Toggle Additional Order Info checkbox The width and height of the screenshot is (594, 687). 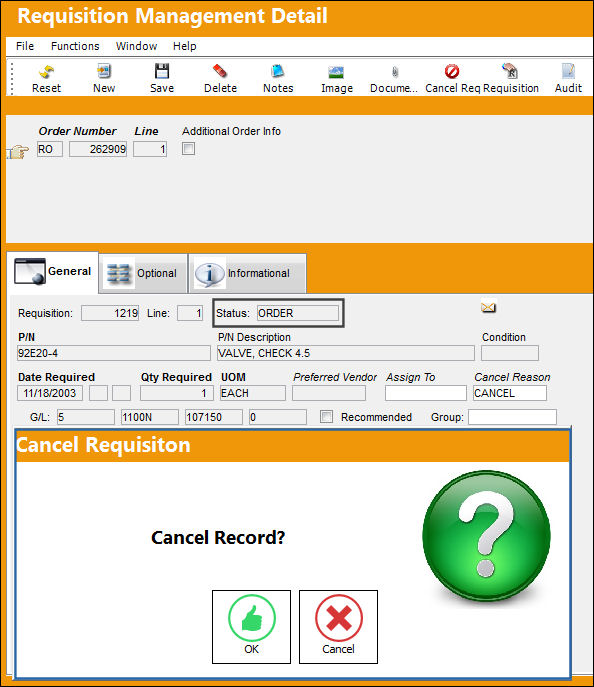[188, 149]
